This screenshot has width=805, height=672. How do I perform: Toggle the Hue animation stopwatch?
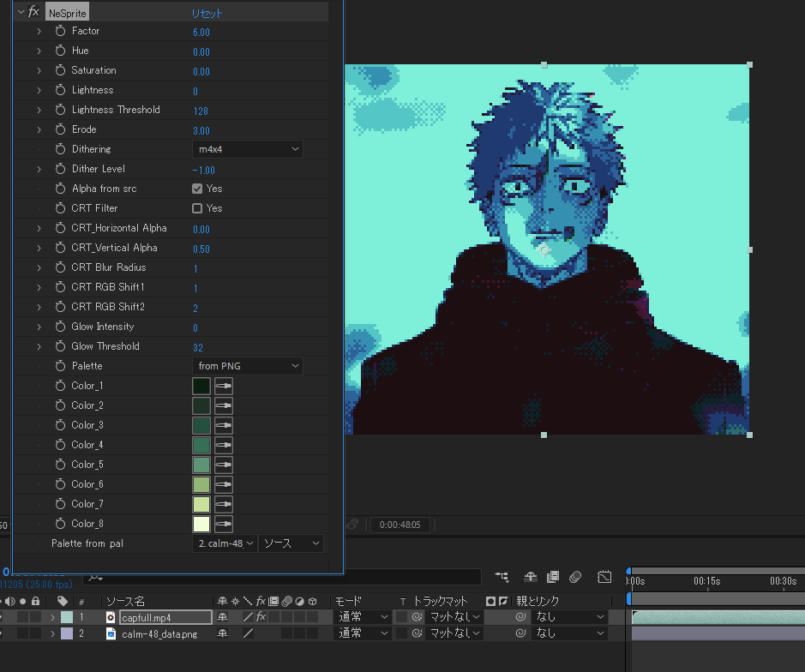click(x=61, y=51)
